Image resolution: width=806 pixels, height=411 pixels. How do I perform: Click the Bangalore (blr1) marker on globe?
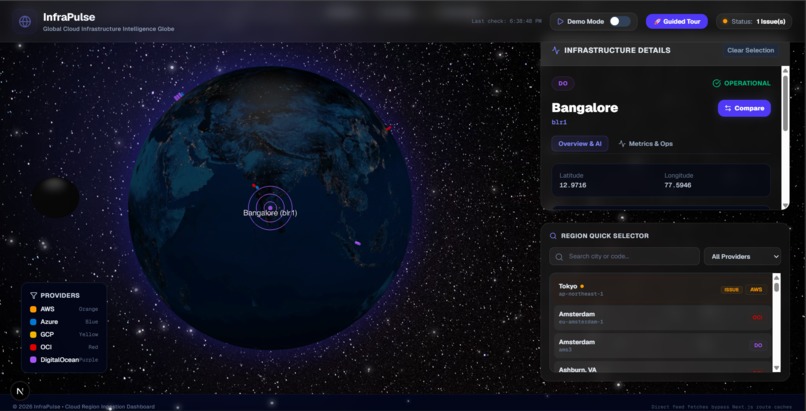click(270, 208)
